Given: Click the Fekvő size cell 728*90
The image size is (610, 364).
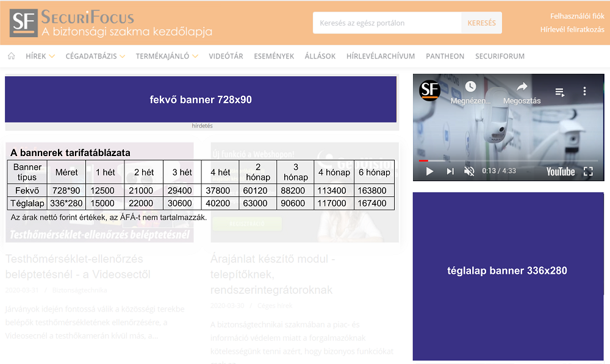Looking at the screenshot, I should pos(66,191).
